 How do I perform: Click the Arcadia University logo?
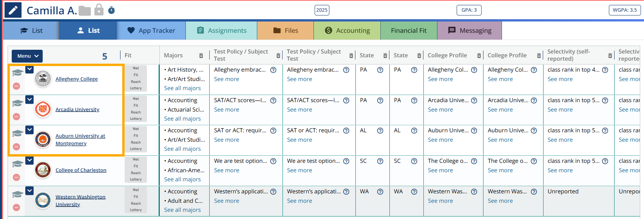(x=43, y=109)
